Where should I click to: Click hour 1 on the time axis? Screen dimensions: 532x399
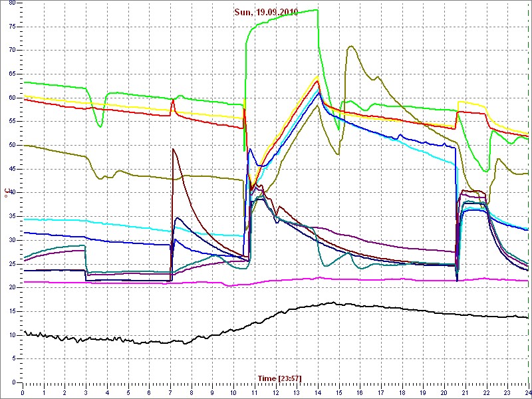point(44,392)
